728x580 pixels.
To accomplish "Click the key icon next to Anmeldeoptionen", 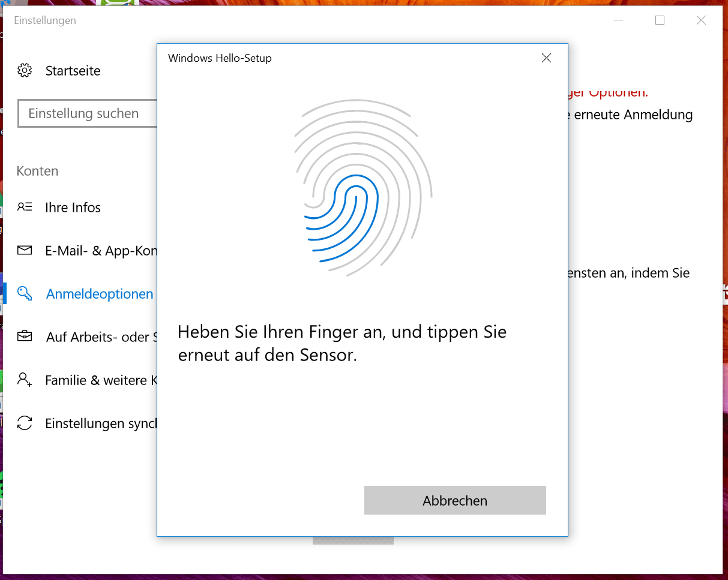I will 25,294.
